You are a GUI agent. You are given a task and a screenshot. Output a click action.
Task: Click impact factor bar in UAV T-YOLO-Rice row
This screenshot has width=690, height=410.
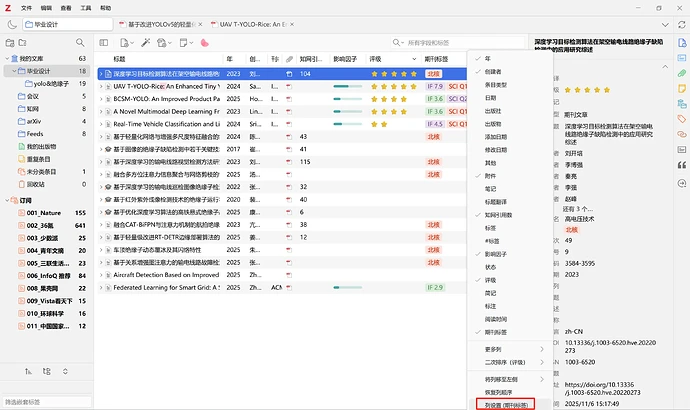(348, 87)
